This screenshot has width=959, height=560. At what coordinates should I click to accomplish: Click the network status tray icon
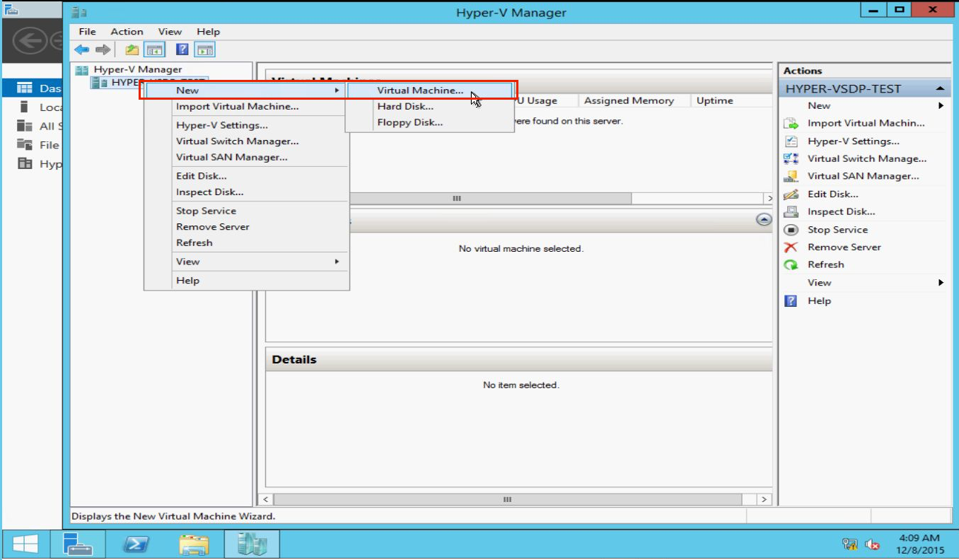tap(850, 544)
